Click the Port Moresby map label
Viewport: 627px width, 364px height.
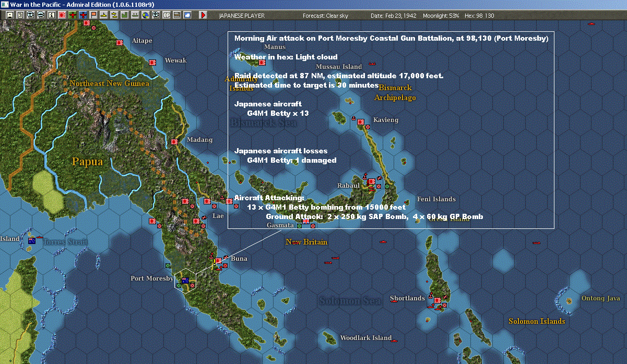coord(152,278)
